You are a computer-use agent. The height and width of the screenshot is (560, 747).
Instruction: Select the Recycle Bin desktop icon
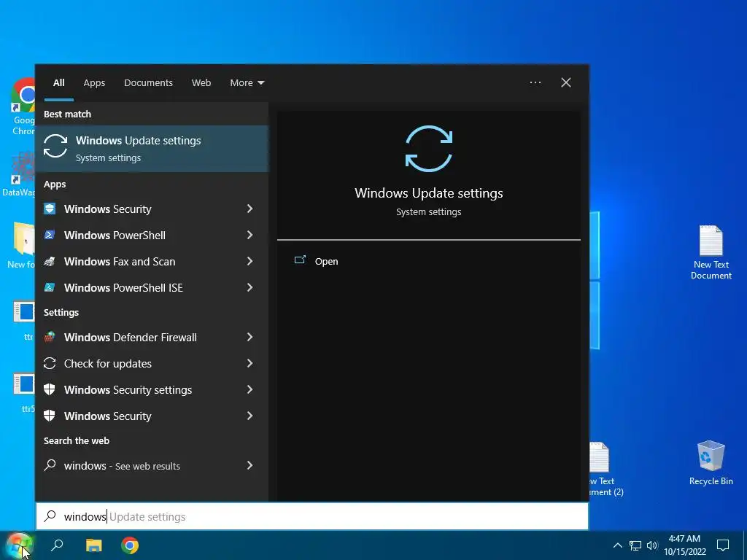point(711,463)
